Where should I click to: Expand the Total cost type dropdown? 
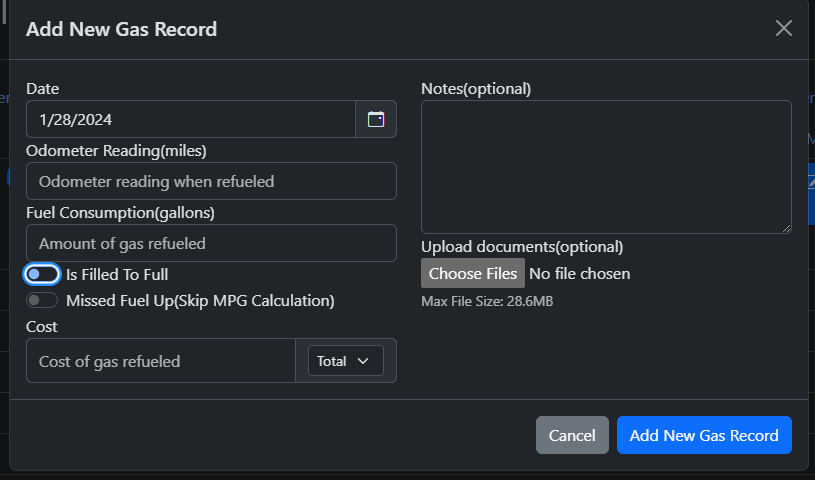pos(345,361)
